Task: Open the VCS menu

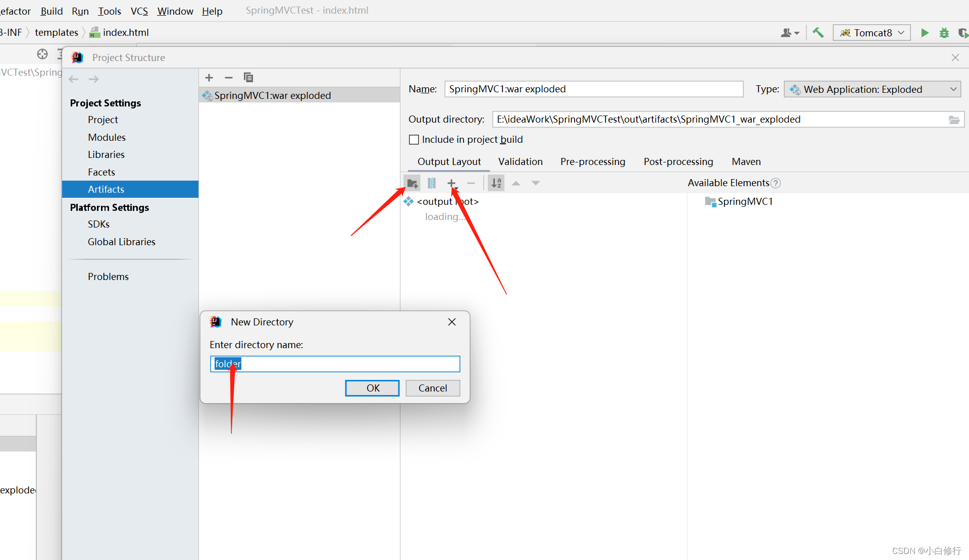Action: coord(139,11)
